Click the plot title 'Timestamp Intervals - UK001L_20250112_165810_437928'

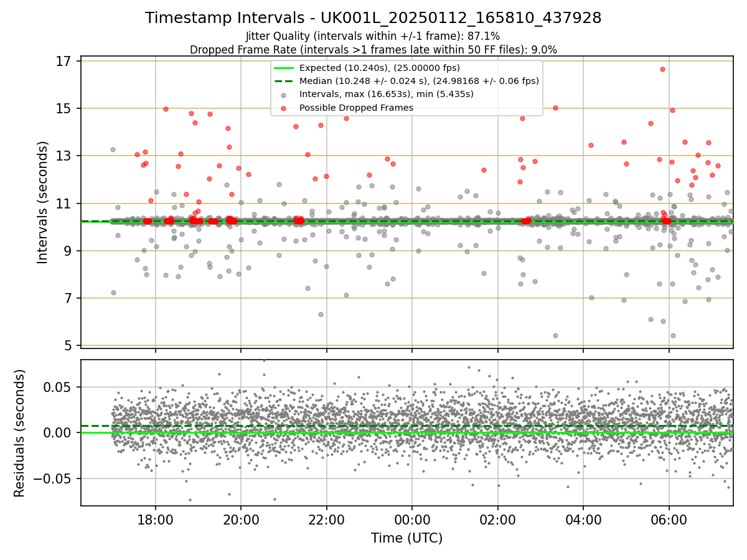click(x=374, y=18)
